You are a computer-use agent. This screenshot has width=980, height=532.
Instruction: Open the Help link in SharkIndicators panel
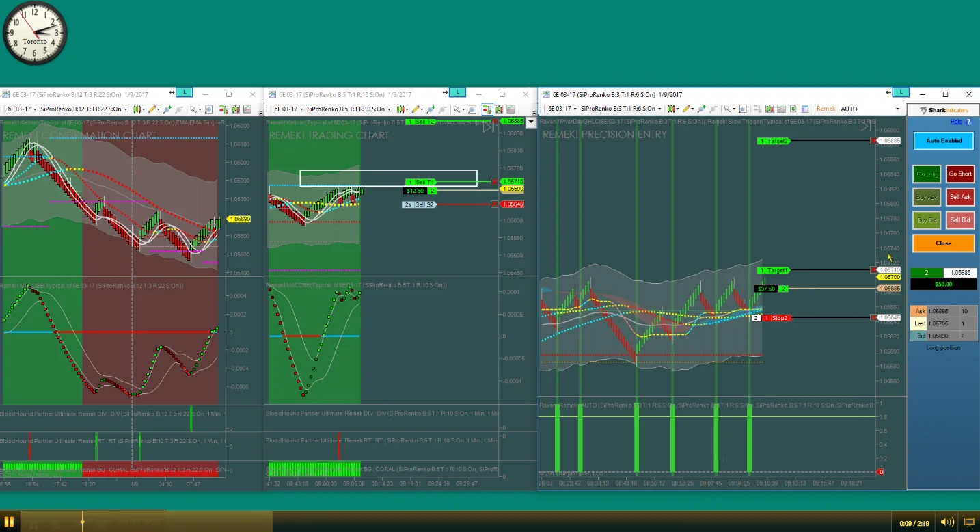tap(956, 122)
